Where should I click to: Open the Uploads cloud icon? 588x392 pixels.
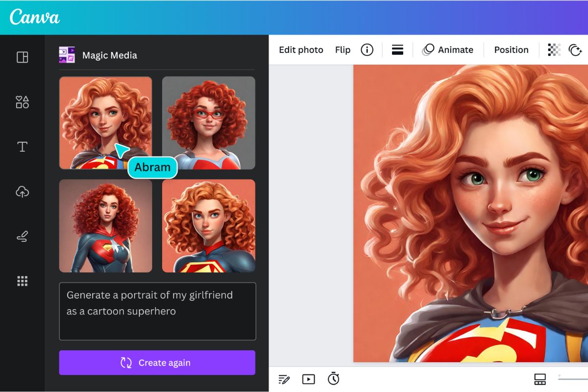click(x=23, y=192)
